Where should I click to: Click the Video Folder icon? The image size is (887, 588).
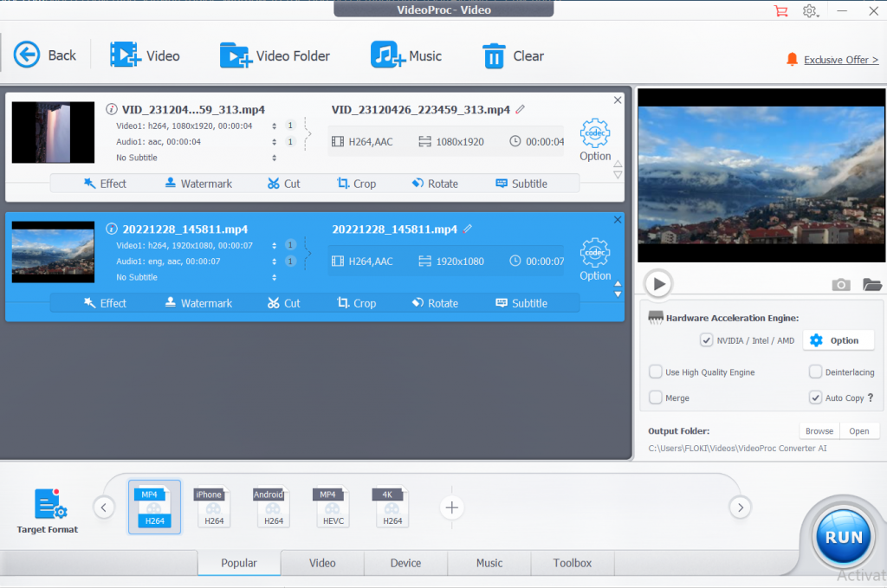(235, 55)
